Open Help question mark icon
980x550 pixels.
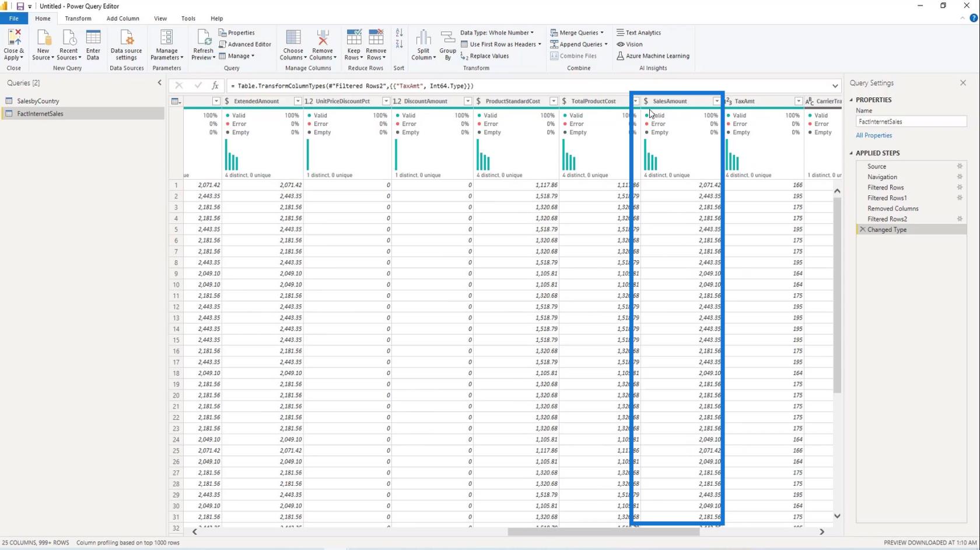point(974,18)
